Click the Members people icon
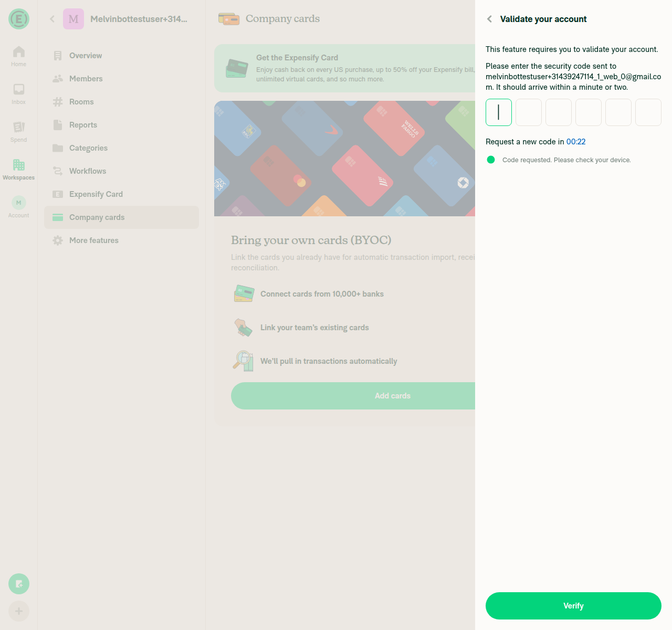The height and width of the screenshot is (630, 672). 58,79
